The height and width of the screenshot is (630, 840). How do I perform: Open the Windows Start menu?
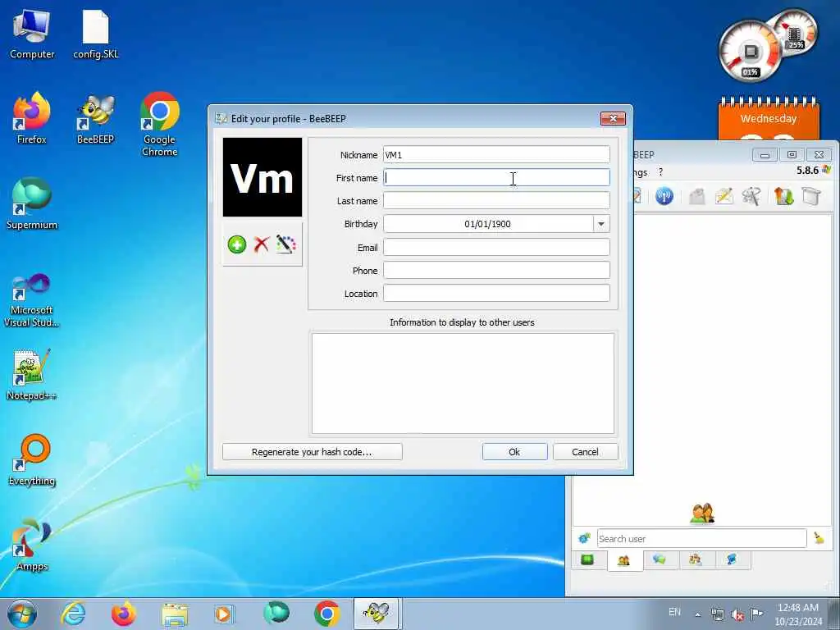[22, 614]
